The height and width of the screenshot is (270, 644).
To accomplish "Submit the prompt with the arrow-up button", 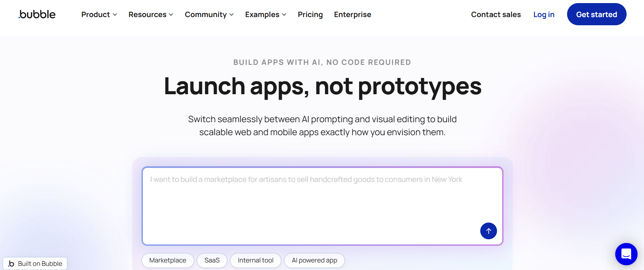I will pos(488,231).
